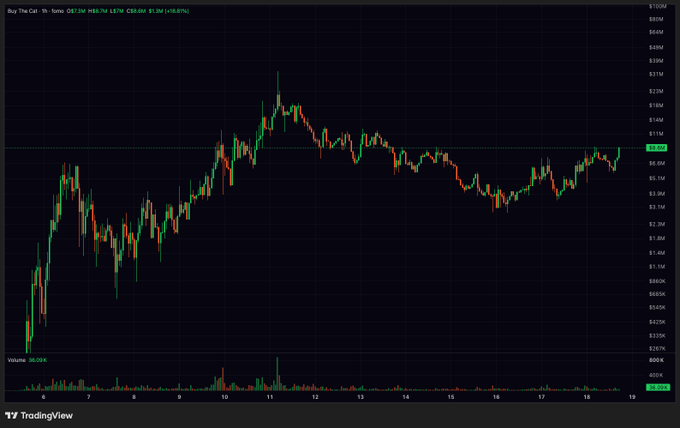Click the 36.09K value beside the Volume label
The width and height of the screenshot is (680, 428).
tap(38, 360)
